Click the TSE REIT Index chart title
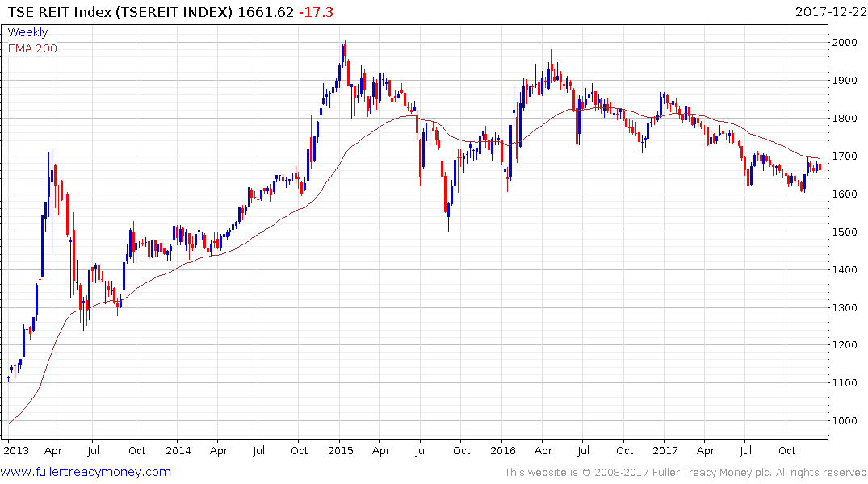Image resolution: width=868 pixels, height=484 pixels. click(120, 11)
